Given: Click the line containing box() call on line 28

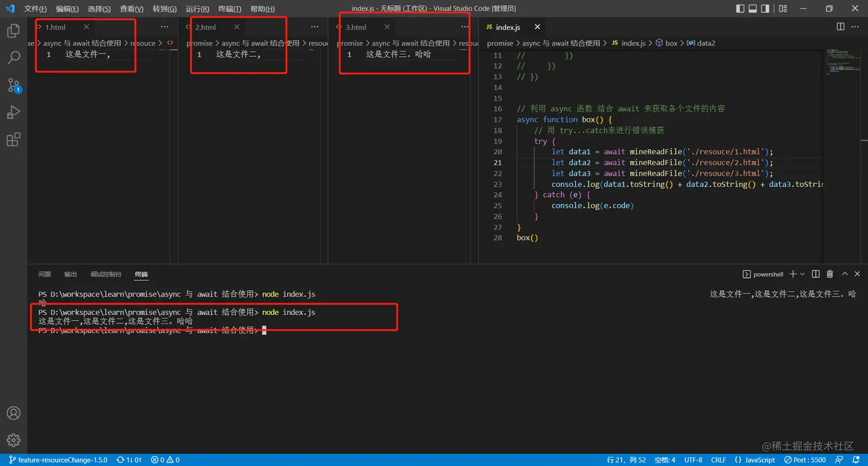Looking at the screenshot, I should point(528,237).
